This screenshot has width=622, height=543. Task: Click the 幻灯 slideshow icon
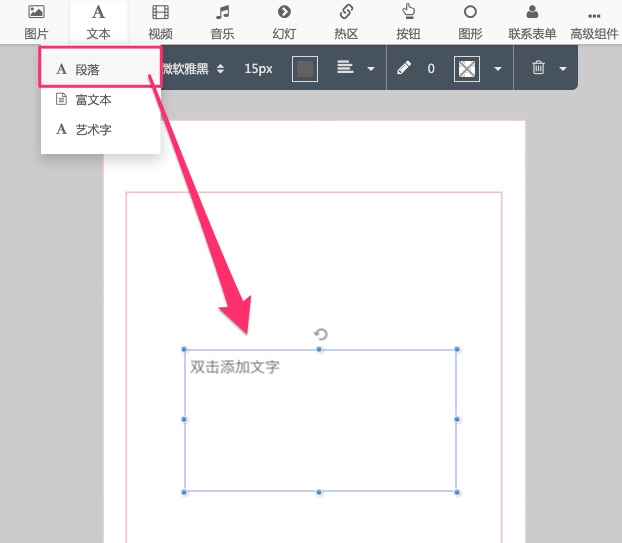284,21
